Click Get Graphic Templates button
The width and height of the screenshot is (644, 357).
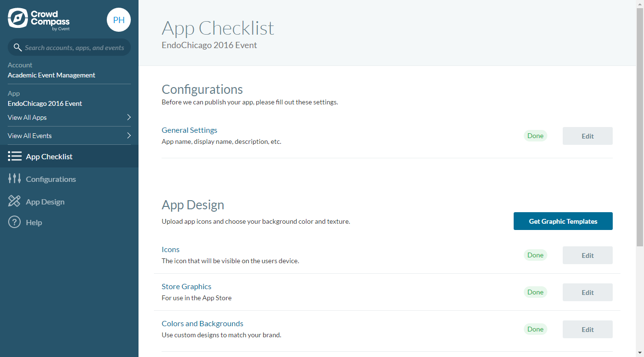tap(563, 221)
